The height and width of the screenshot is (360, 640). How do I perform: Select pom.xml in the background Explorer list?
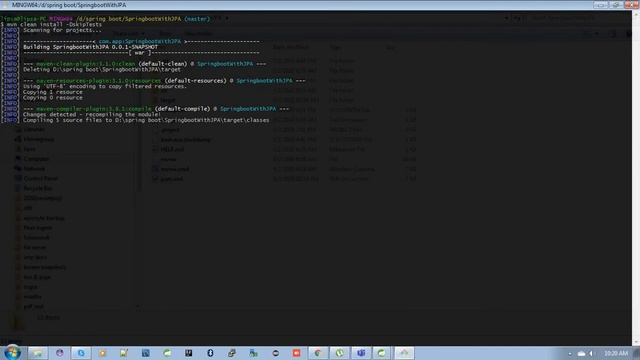(x=171, y=179)
